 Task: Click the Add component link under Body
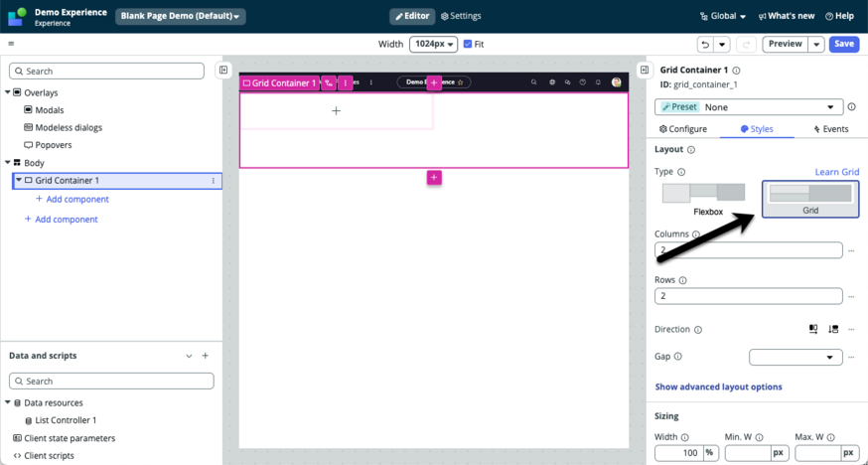pos(61,220)
